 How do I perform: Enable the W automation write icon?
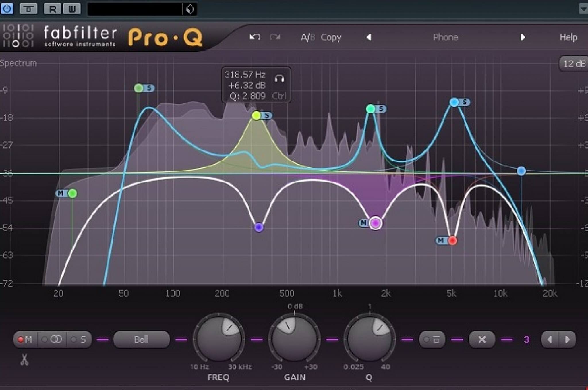point(72,9)
